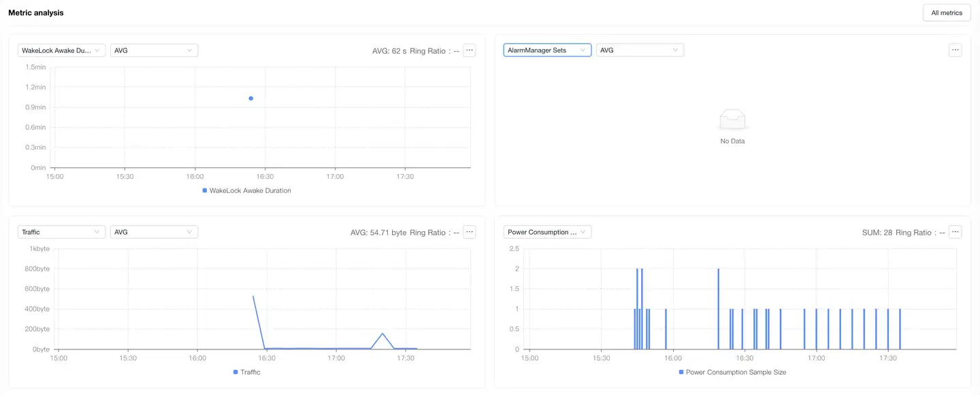Click the No Data inbox icon
The image size is (980, 395).
pos(732,120)
